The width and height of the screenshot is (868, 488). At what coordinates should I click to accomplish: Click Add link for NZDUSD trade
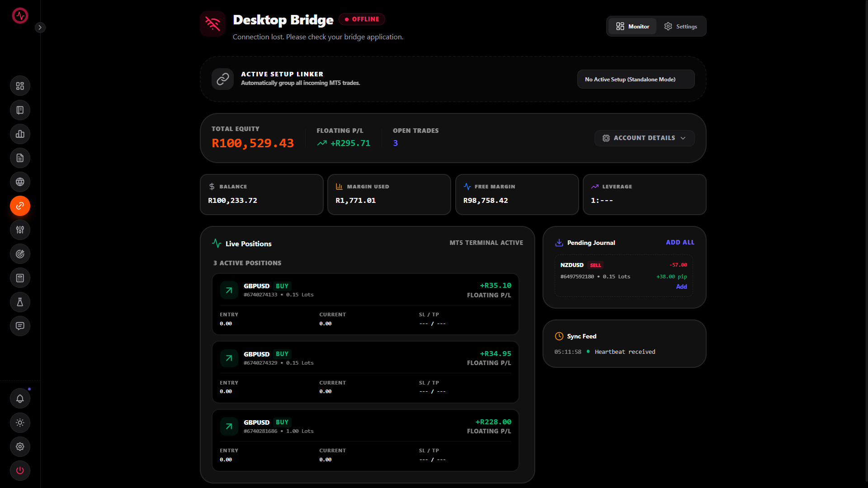681,287
